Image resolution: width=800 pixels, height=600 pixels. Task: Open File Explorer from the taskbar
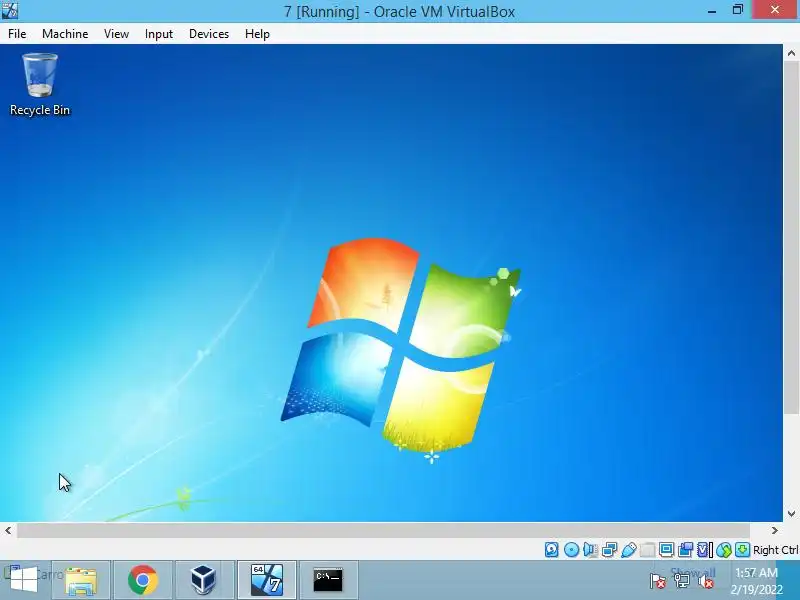[x=81, y=580]
